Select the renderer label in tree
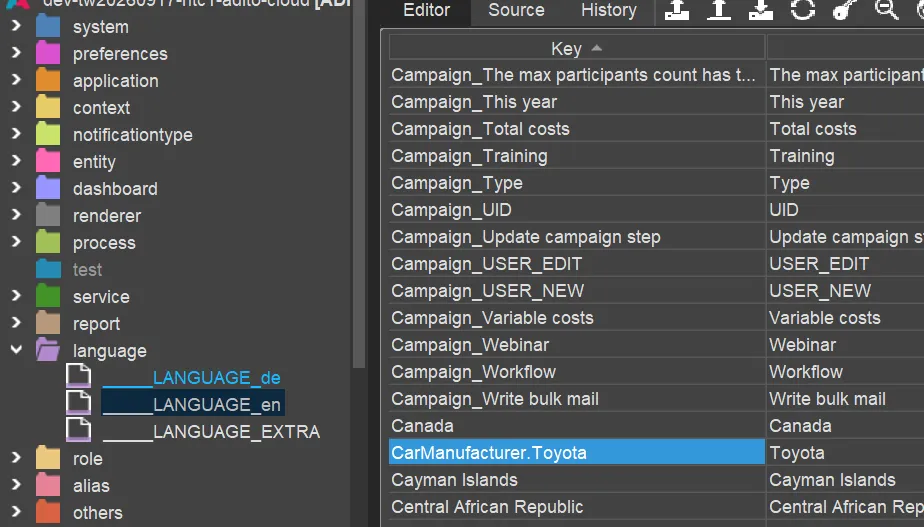 tap(107, 216)
